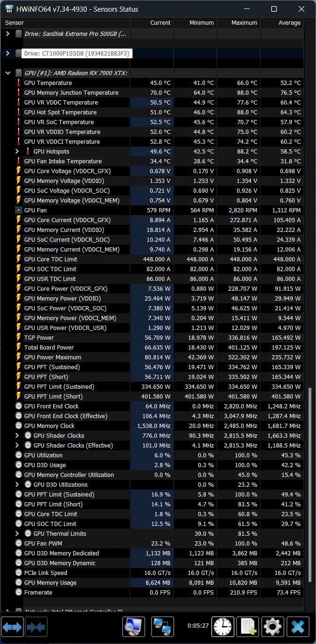The width and height of the screenshot is (316, 644).
Task: Select the GPU Hot Spot Temperature row
Action: click(x=152, y=112)
